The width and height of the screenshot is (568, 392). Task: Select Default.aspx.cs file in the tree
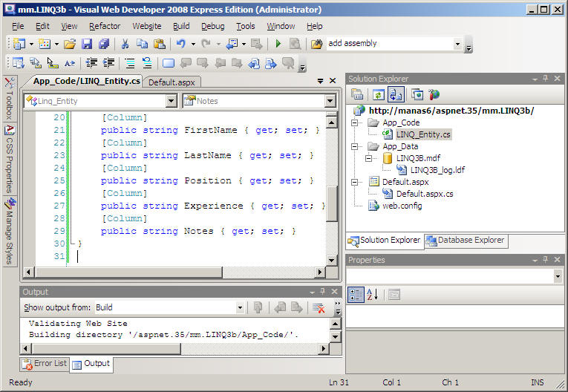tap(425, 194)
